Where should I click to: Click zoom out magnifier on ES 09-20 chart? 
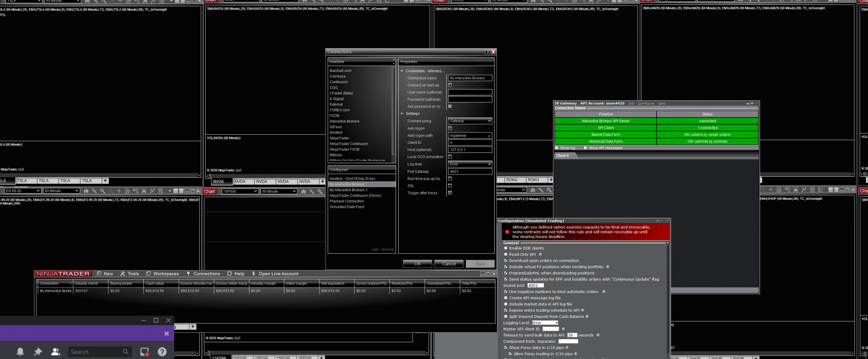click(x=111, y=191)
